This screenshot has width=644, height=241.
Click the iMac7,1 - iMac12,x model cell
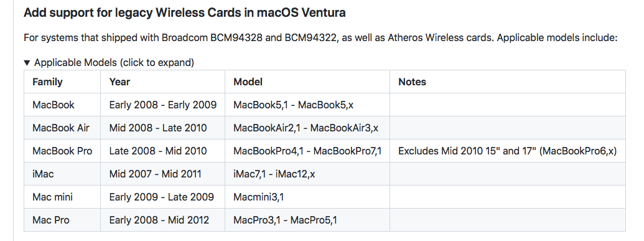307,174
